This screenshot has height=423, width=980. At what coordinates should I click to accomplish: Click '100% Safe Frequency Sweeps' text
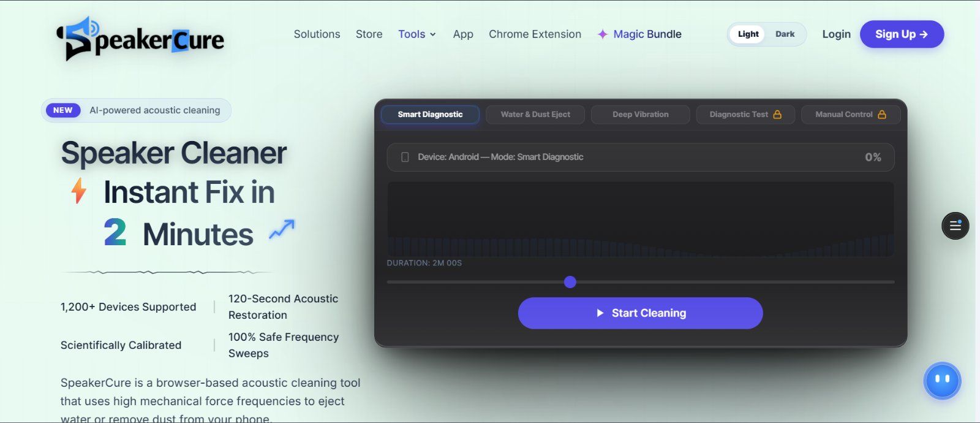283,345
